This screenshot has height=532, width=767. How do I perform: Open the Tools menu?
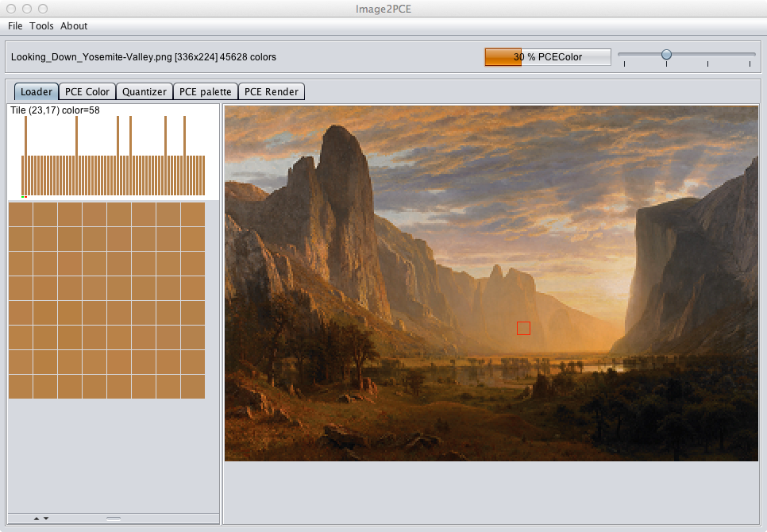pyautogui.click(x=41, y=26)
